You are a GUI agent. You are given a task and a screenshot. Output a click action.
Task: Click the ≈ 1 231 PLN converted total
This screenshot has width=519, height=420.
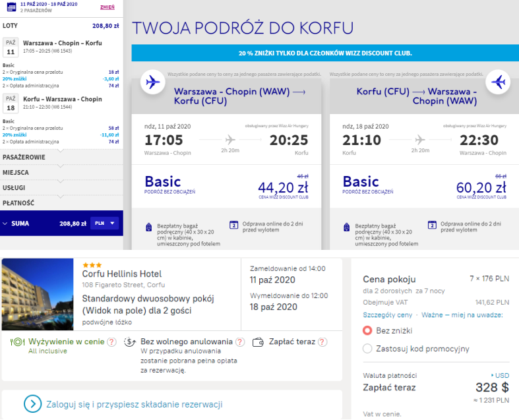[x=491, y=400]
